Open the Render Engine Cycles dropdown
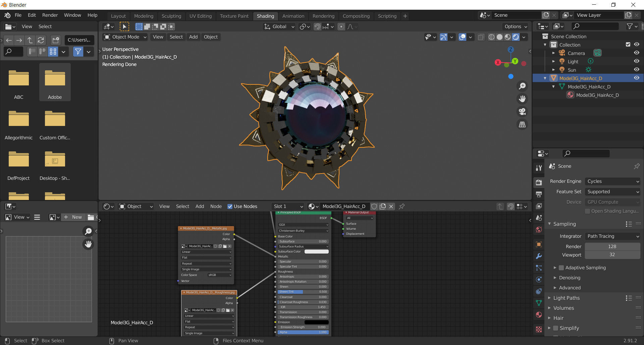The width and height of the screenshot is (644, 345). click(x=612, y=181)
